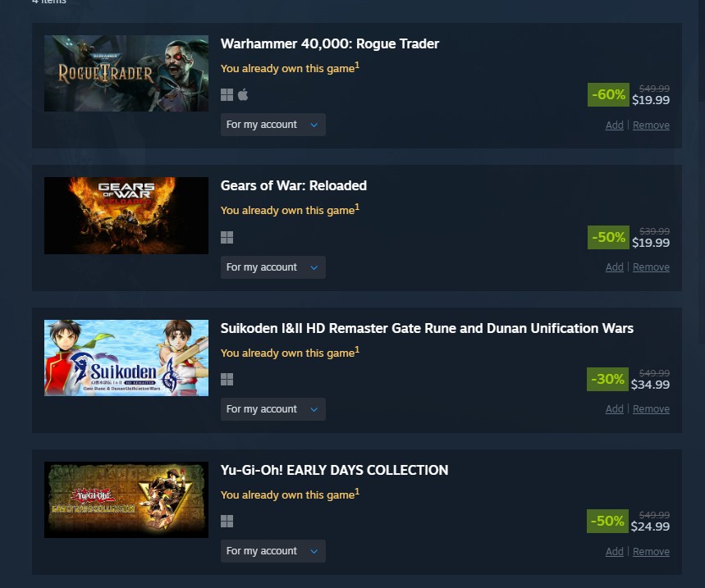Click Windows icon under Rogue Trader
705x588 pixels.
(x=227, y=95)
